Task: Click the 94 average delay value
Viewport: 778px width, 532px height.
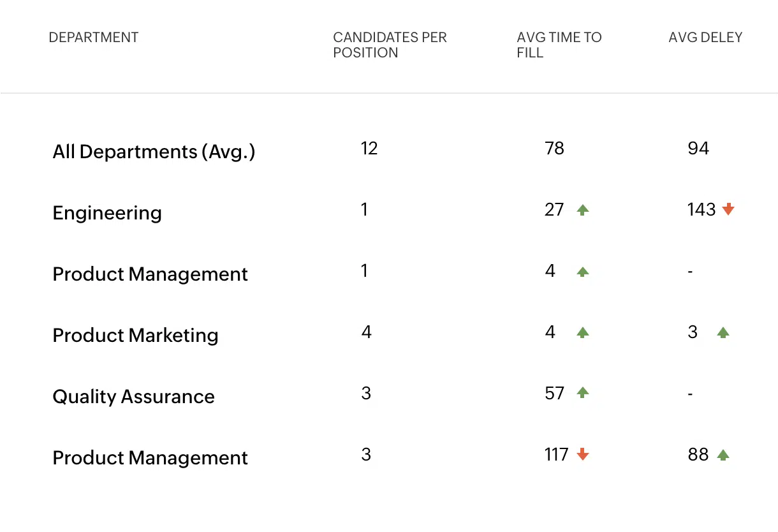Action: click(698, 149)
